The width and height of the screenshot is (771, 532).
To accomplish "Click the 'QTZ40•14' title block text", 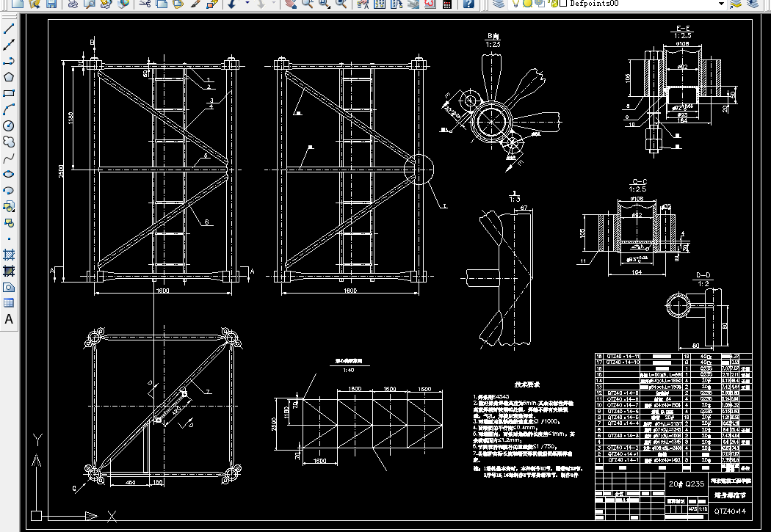I will 730,511.
